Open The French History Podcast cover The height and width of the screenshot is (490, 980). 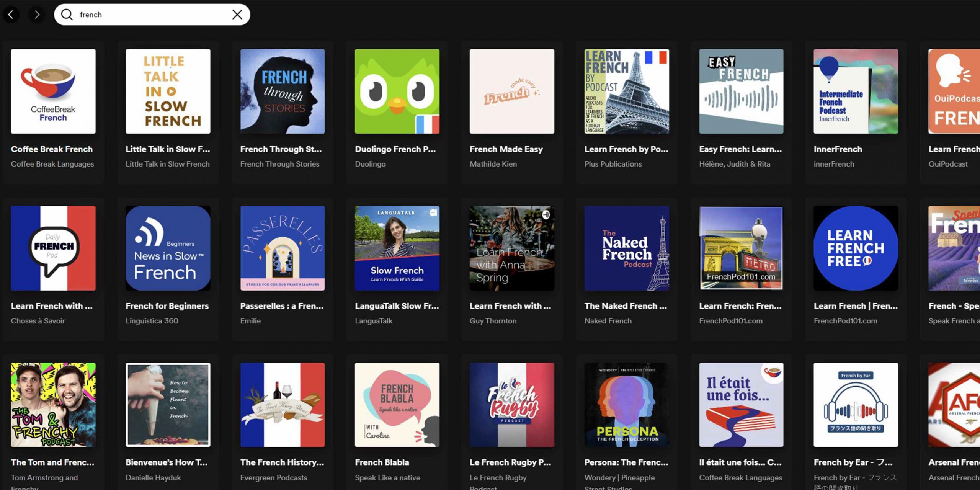pyautogui.click(x=283, y=405)
